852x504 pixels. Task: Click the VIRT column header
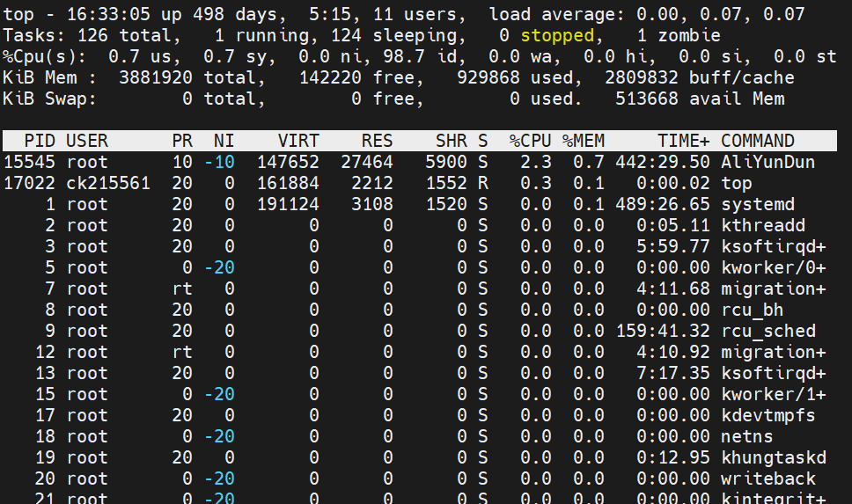point(298,141)
